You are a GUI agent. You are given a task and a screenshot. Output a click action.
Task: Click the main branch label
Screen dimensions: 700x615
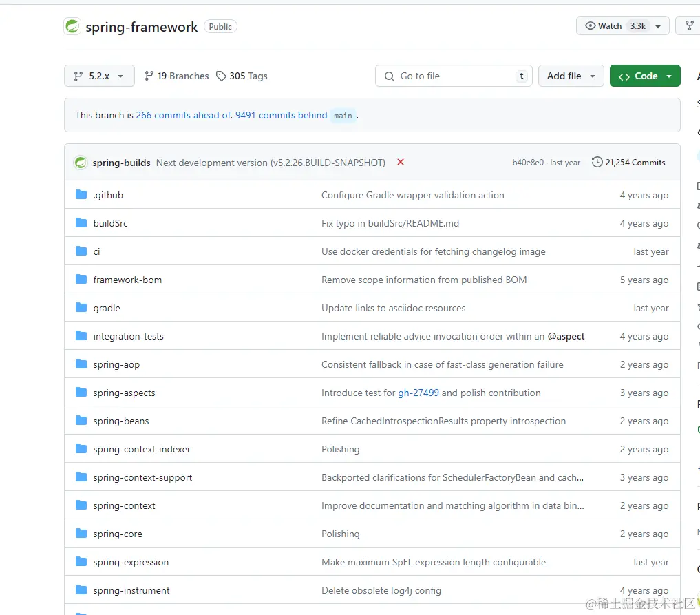tap(343, 116)
